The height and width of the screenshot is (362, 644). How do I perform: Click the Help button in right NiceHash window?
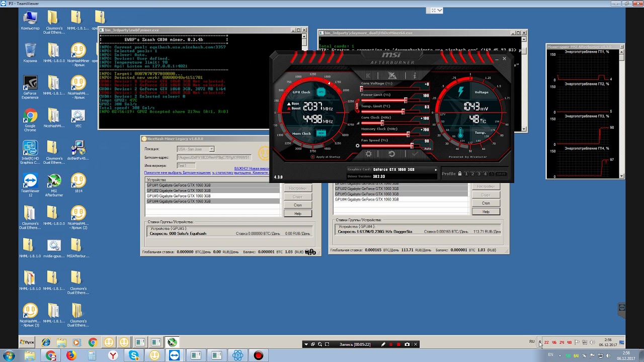click(486, 212)
